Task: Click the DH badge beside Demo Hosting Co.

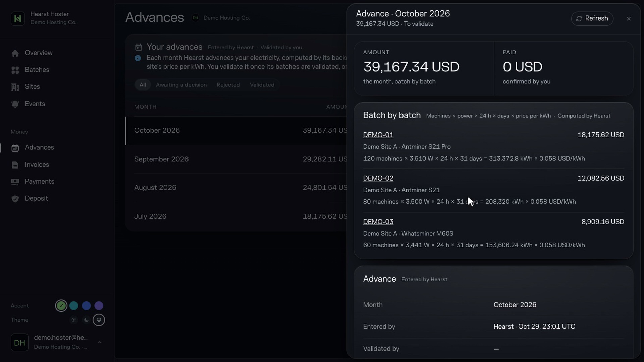Action: click(195, 18)
